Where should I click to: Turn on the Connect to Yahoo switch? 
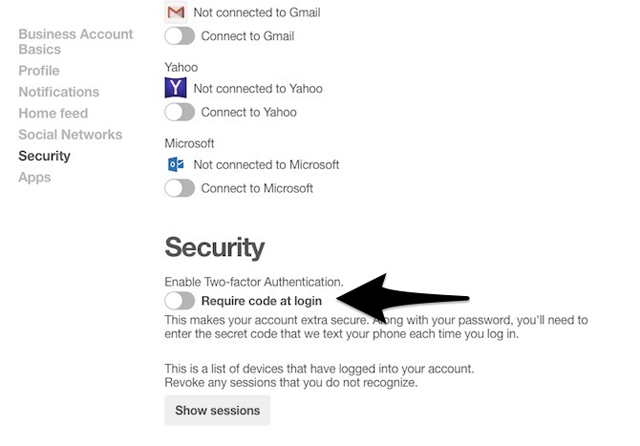[180, 112]
